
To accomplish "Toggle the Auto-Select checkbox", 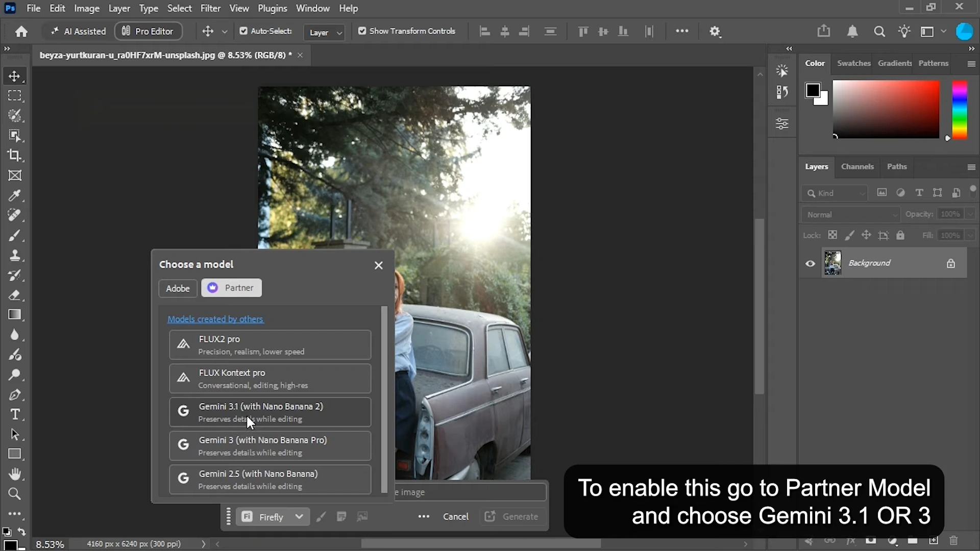I will tap(243, 31).
